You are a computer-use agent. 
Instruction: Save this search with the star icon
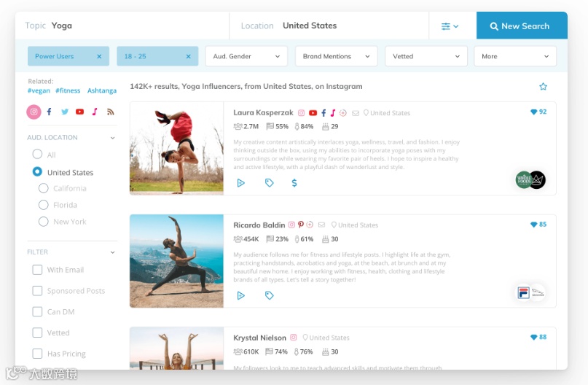click(x=543, y=87)
